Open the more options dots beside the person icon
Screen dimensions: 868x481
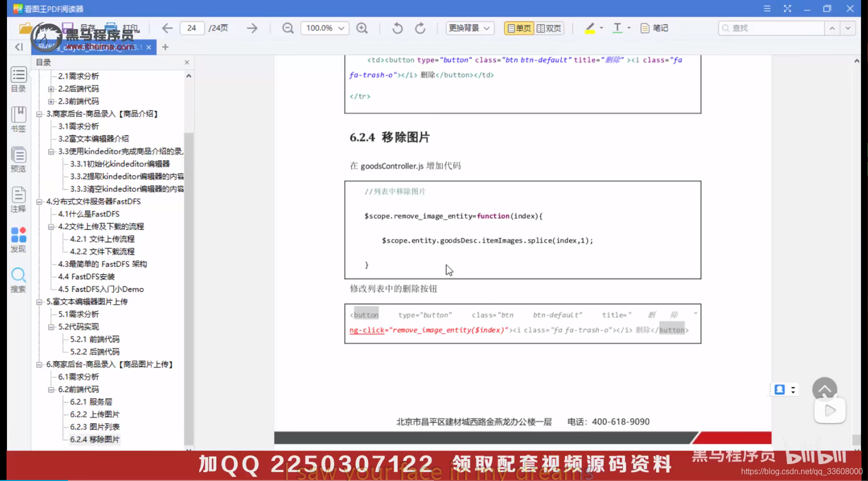[793, 390]
